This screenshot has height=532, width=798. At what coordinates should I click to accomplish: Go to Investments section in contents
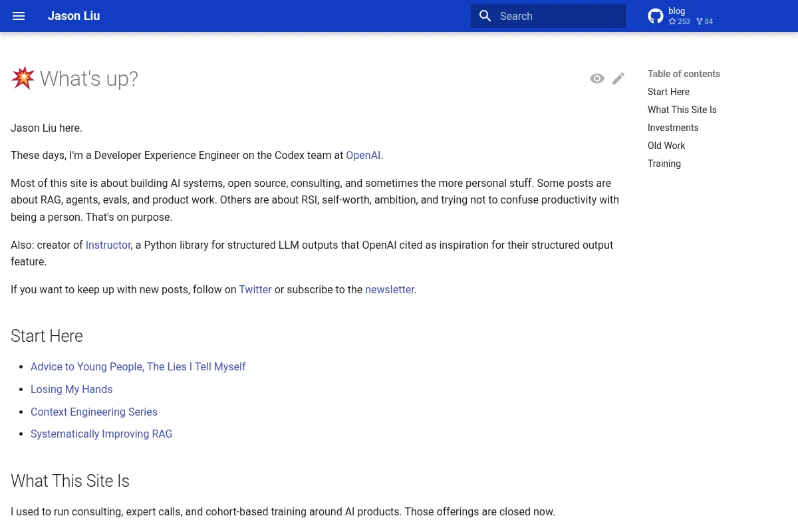(x=673, y=128)
